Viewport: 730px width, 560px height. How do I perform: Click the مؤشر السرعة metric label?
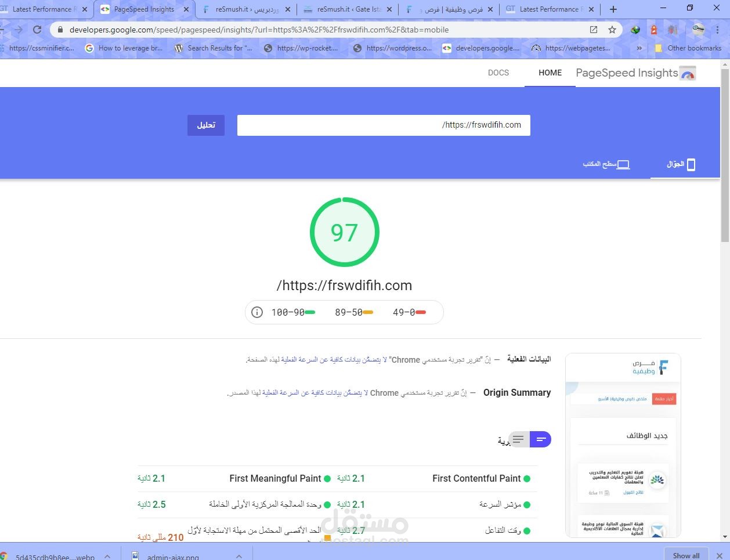pyautogui.click(x=500, y=504)
